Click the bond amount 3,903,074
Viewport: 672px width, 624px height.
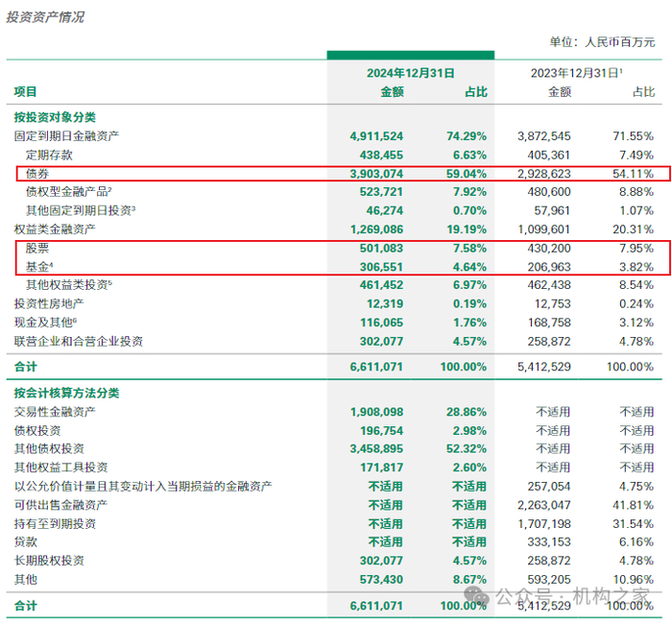coord(376,174)
